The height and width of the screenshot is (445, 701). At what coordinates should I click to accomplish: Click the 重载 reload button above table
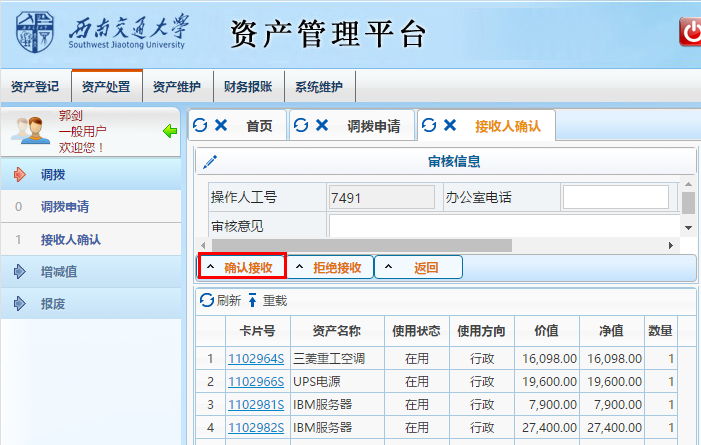pos(267,300)
